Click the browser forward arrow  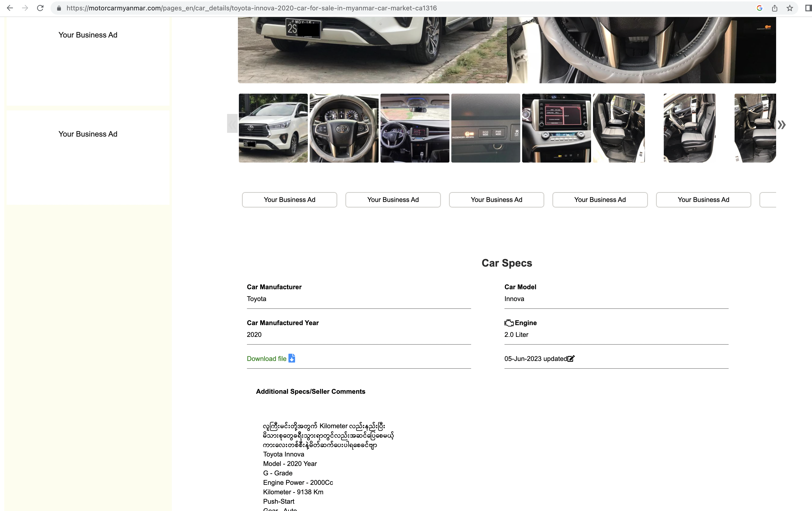pyautogui.click(x=25, y=8)
